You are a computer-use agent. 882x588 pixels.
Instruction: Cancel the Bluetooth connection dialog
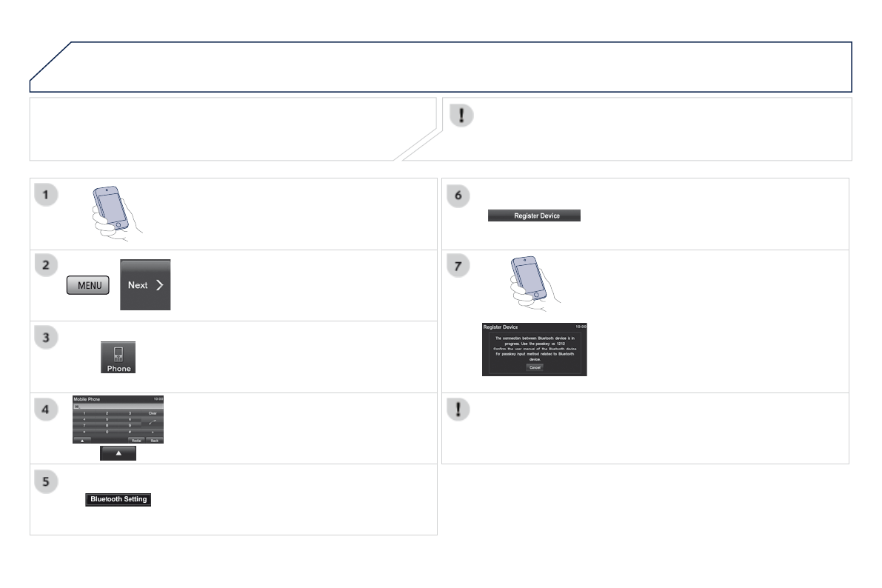pos(535,367)
